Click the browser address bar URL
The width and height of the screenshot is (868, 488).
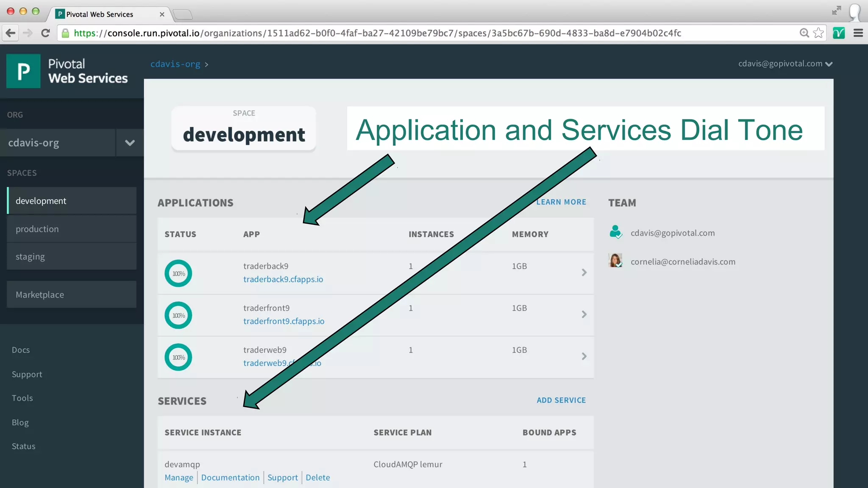point(377,33)
